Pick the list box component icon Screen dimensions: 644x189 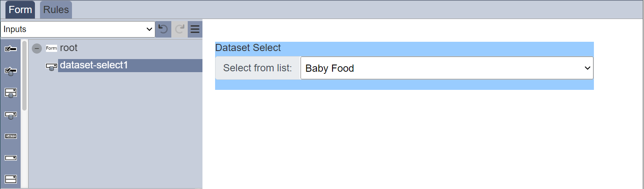[x=11, y=179]
